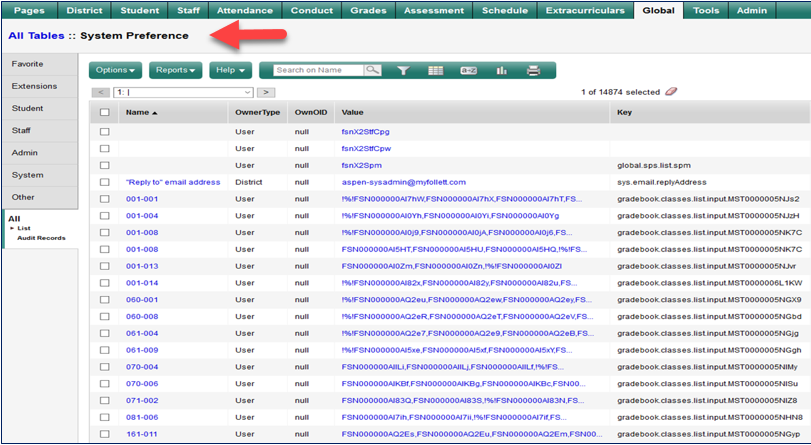Click the Search on Name field
This screenshot has width=811, height=445.
coord(319,70)
